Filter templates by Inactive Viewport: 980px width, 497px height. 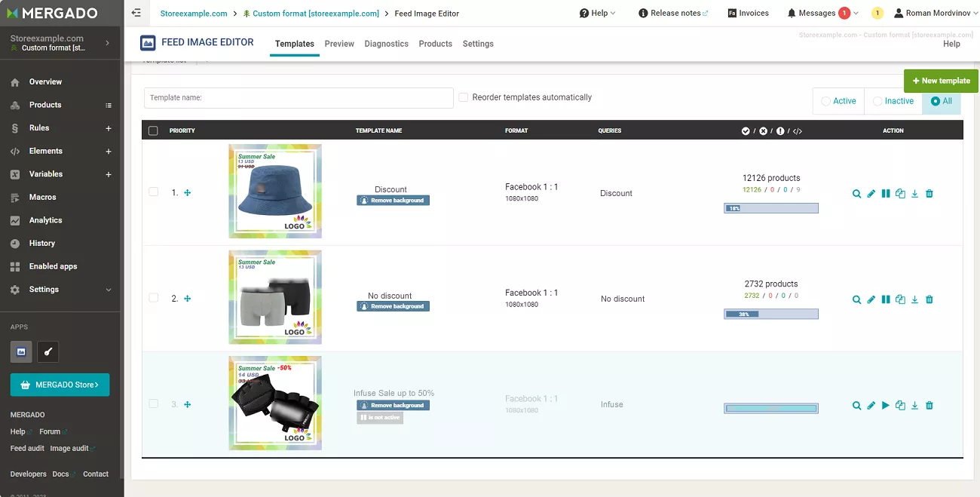tap(893, 101)
